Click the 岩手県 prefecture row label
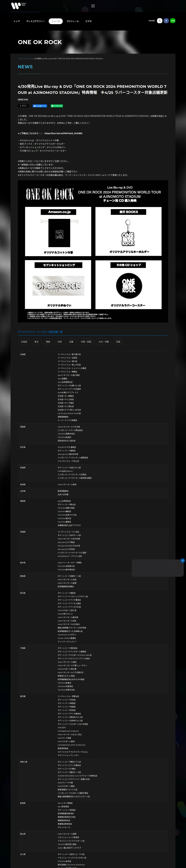This screenshot has height=868, width=186. coord(23,447)
